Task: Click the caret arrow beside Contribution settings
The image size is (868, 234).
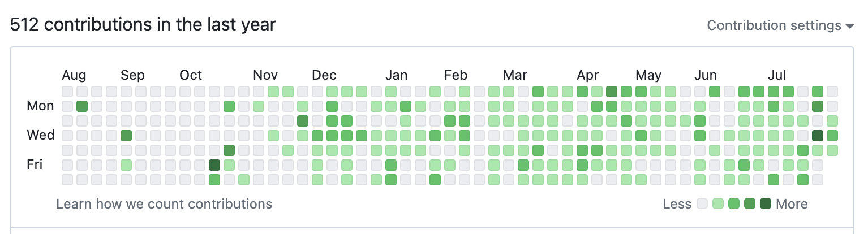Action: [849, 27]
